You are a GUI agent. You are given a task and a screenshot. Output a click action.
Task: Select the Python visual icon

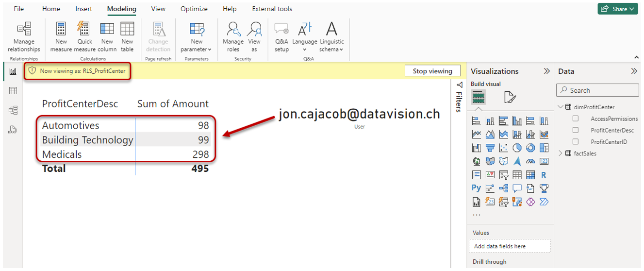[476, 188]
